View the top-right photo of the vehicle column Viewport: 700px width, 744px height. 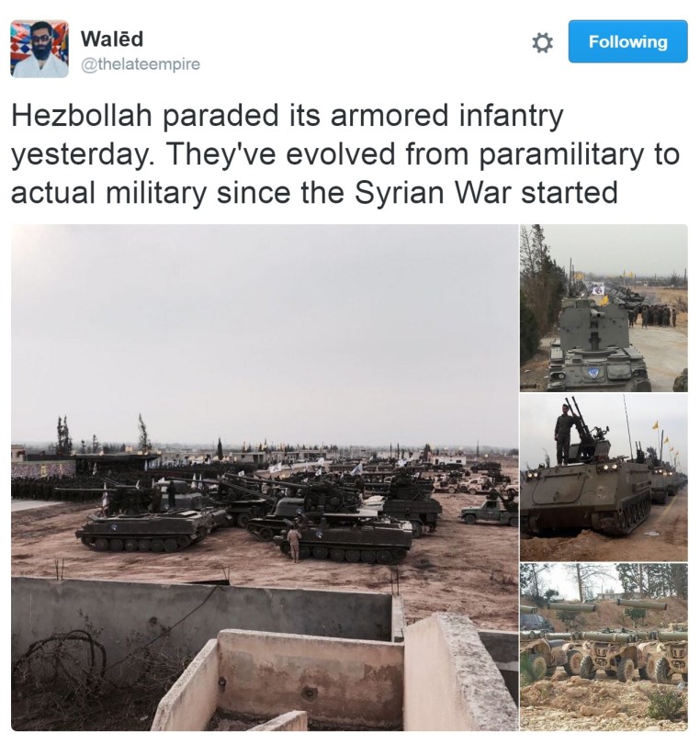click(x=604, y=308)
